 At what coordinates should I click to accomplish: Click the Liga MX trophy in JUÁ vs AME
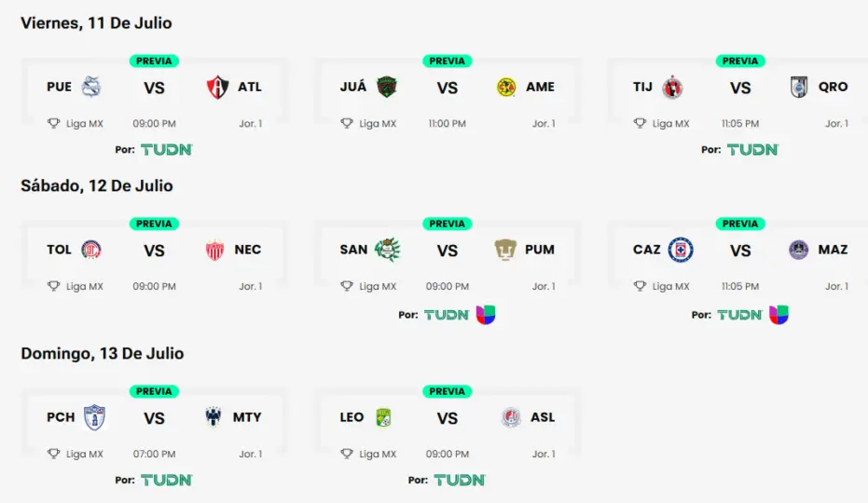pyautogui.click(x=347, y=124)
